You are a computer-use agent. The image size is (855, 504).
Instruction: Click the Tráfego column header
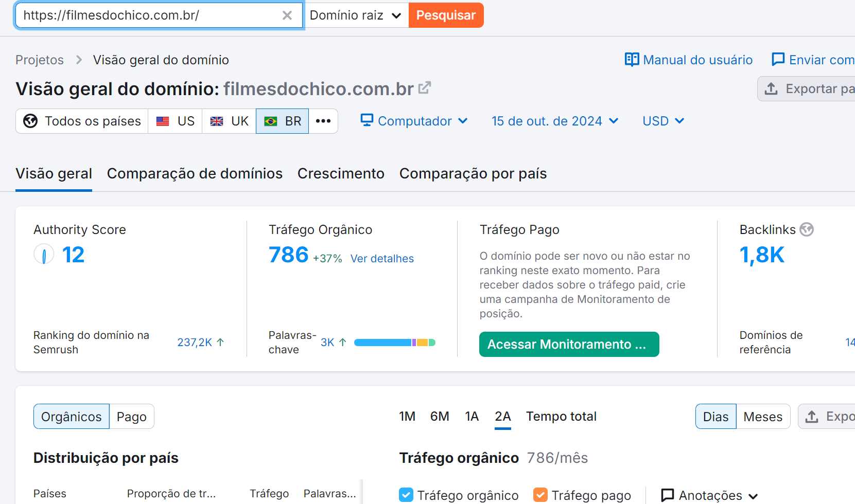(x=269, y=494)
